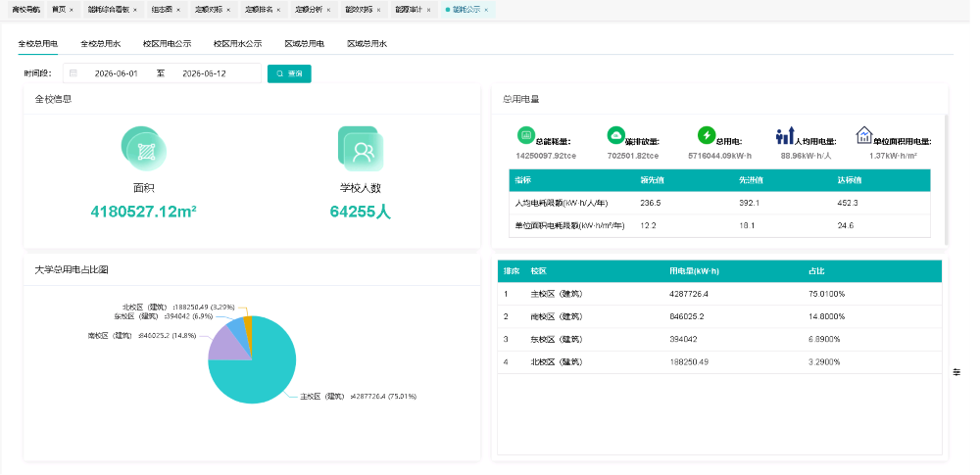
Task: Click the total energy (总能耗量) icon
Action: [x=525, y=134]
